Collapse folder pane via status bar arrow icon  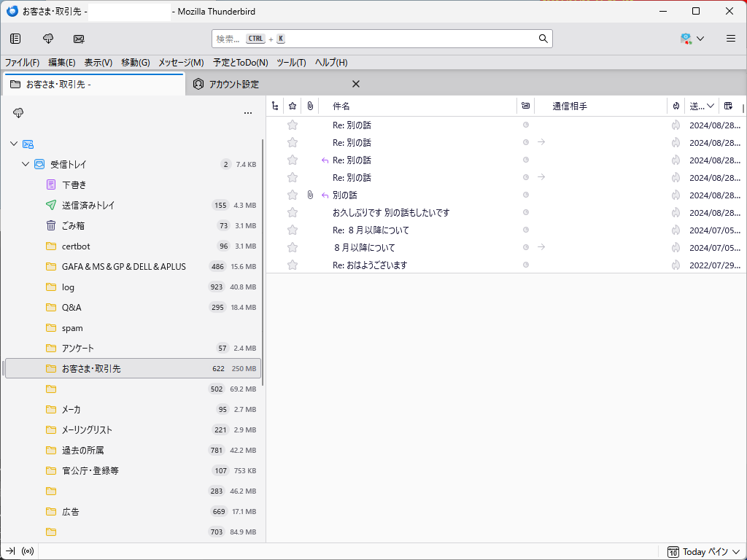click(x=10, y=551)
